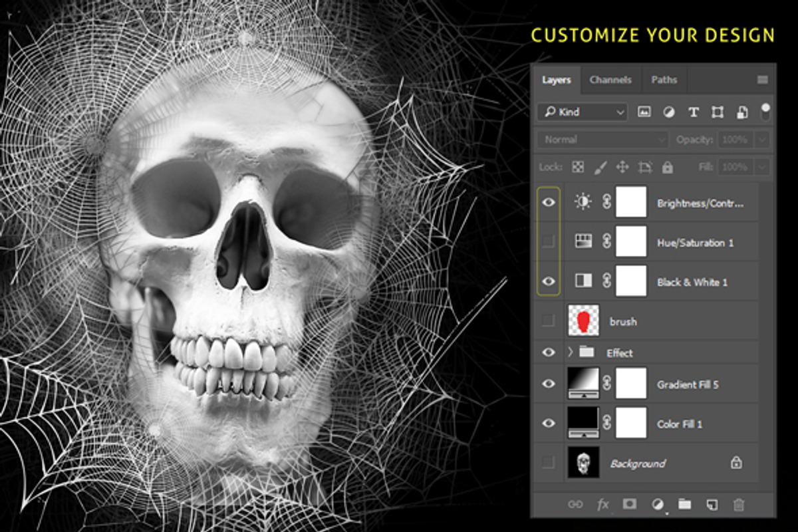Open the fx layer style menu

pyautogui.click(x=603, y=505)
